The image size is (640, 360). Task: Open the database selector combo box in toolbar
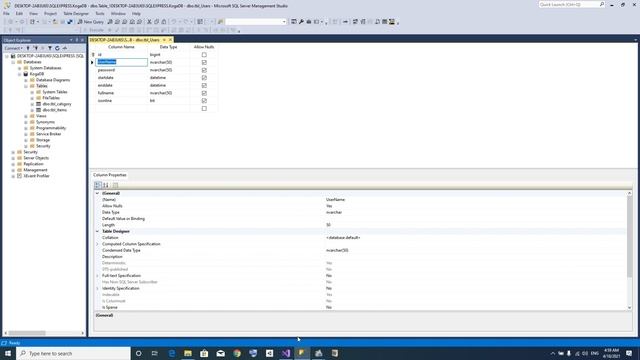(x=256, y=22)
